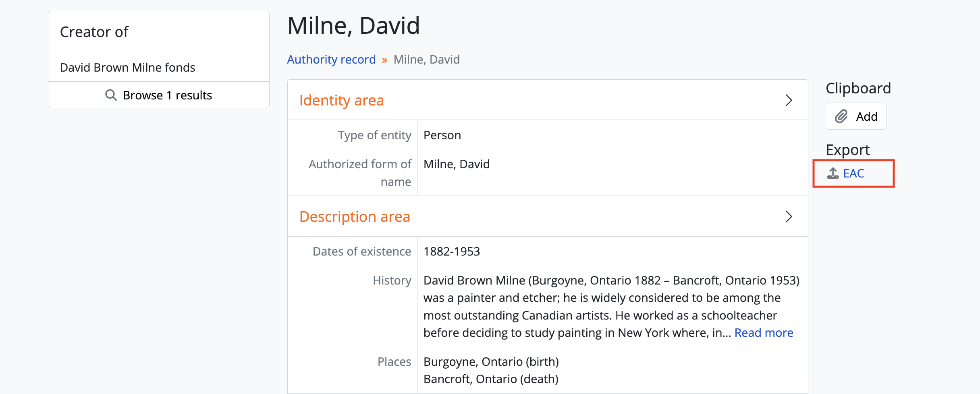This screenshot has height=394, width=980.
Task: Click the export upload icon beside EAC
Action: pos(833,173)
